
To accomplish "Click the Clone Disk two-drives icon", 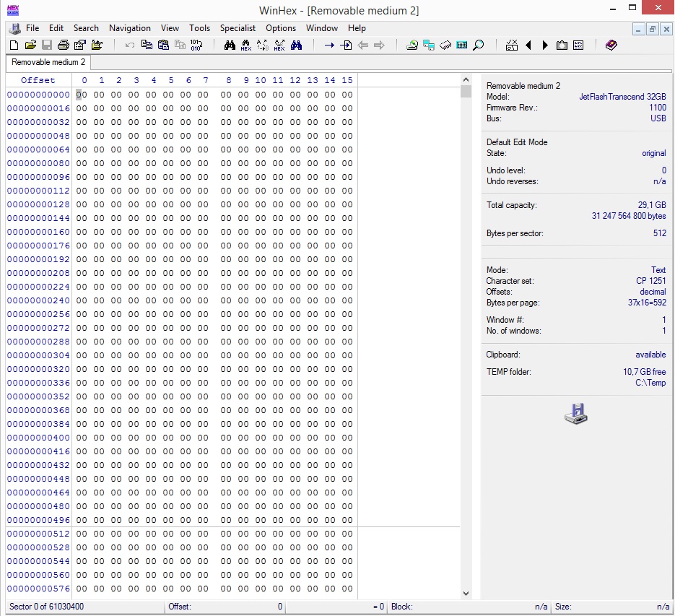I will coord(429,45).
